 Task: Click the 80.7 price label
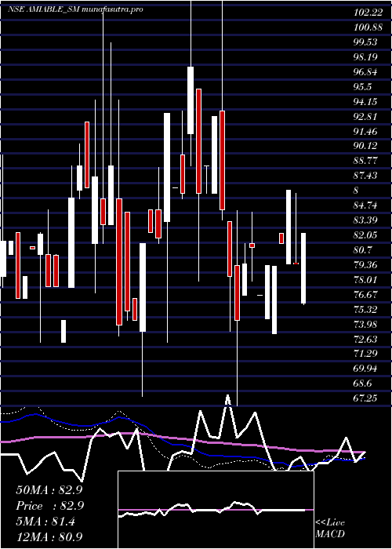362,250
